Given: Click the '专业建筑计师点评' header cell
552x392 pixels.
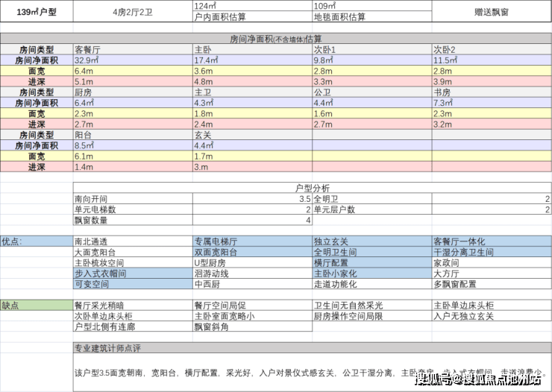Looking at the screenshot, I should [x=313, y=348].
